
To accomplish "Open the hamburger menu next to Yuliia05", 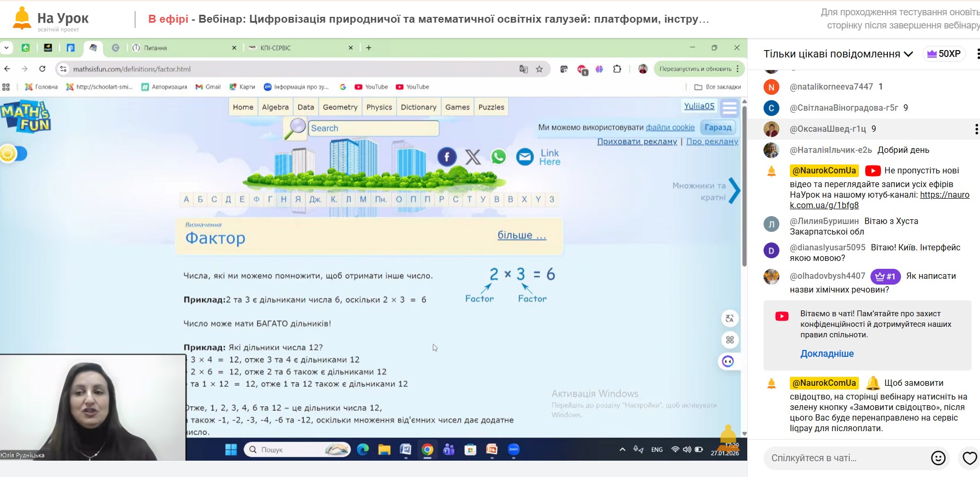I will tap(729, 108).
